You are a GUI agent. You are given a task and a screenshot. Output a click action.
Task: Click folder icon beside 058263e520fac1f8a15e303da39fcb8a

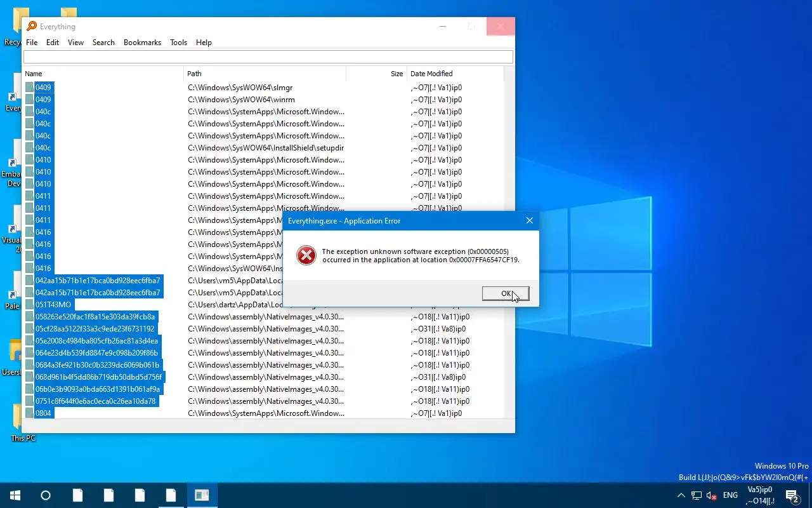click(29, 317)
